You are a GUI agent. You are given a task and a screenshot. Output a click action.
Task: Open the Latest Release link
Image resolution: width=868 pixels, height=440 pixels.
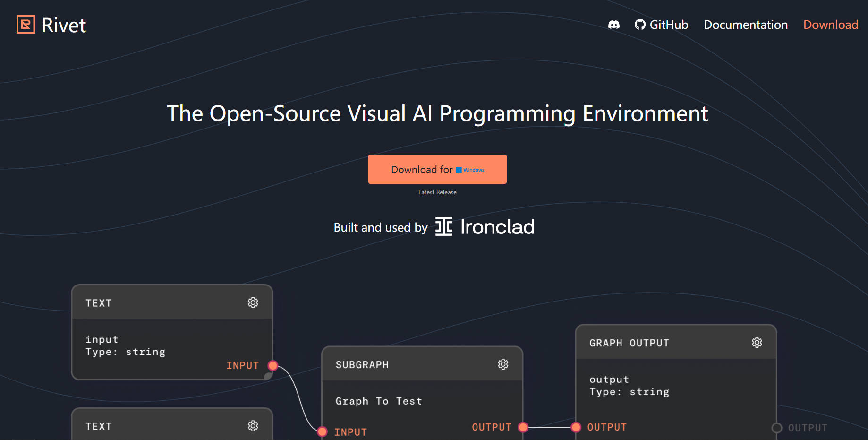(437, 192)
